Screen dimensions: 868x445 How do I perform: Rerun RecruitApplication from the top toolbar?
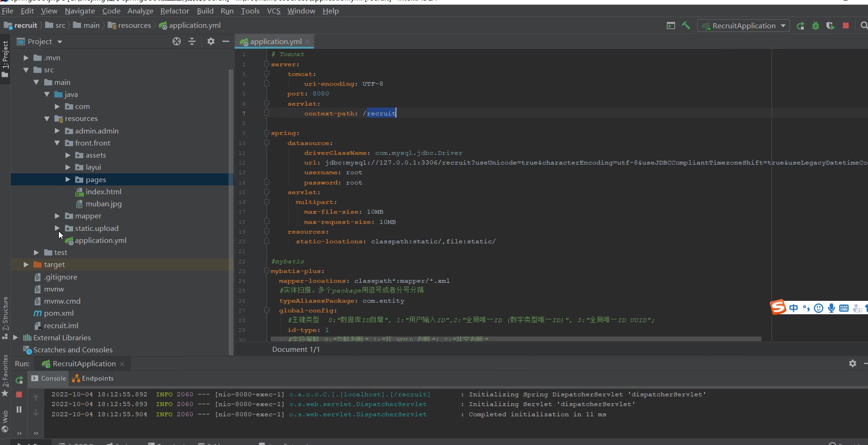click(x=800, y=26)
